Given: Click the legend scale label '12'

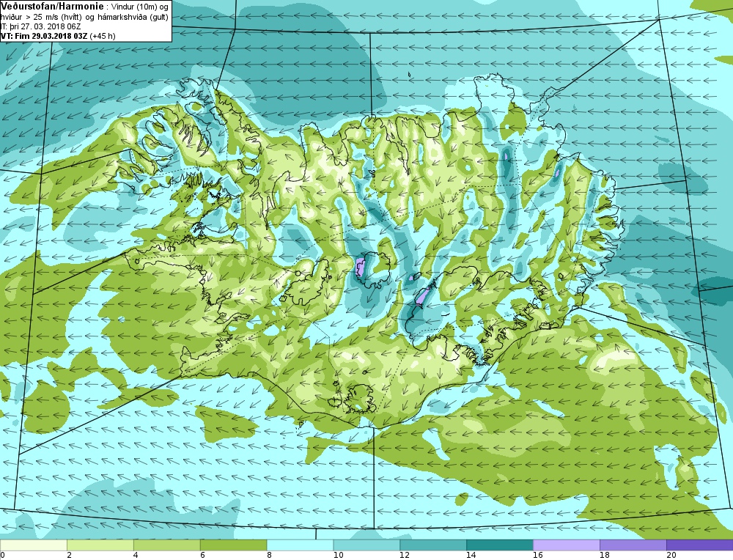Looking at the screenshot, I should click(405, 556).
